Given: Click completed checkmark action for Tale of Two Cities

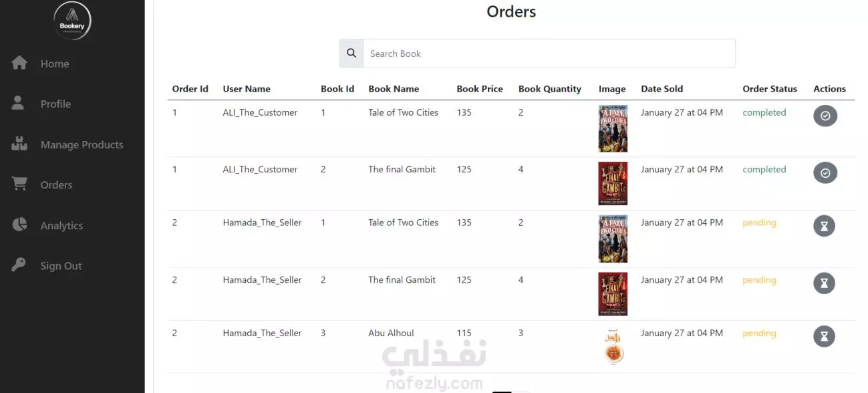Looking at the screenshot, I should (x=825, y=116).
